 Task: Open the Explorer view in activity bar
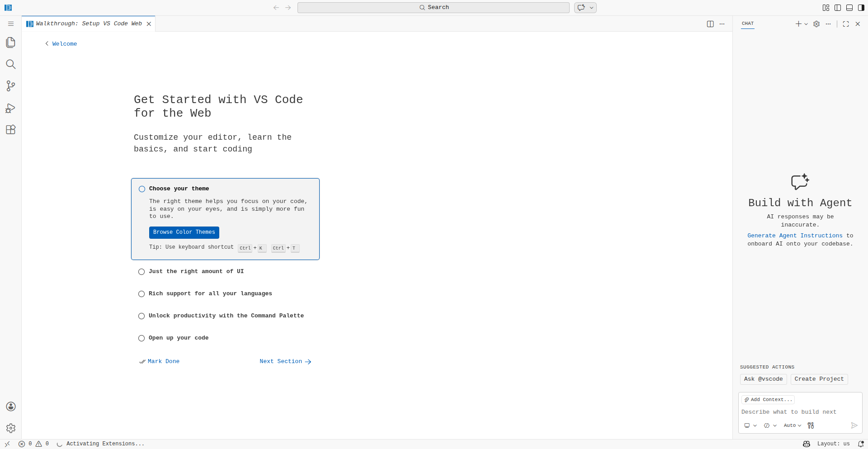coord(11,43)
